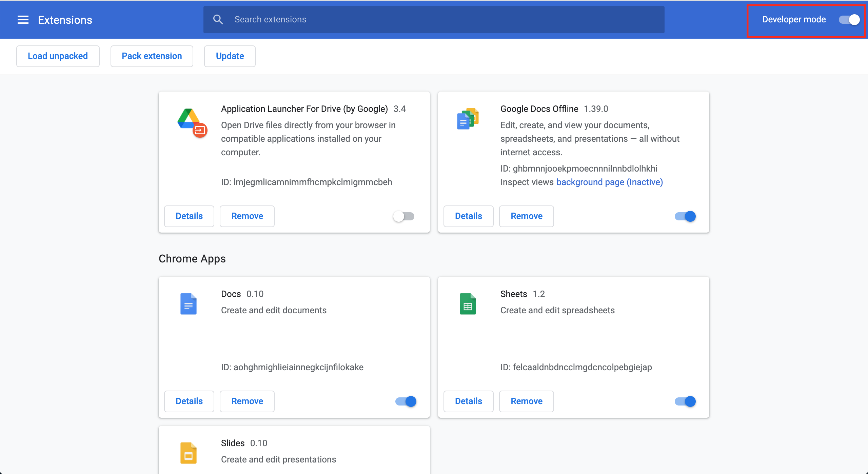This screenshot has height=474, width=868.
Task: Disable the Sheets Chrome app
Action: click(685, 401)
